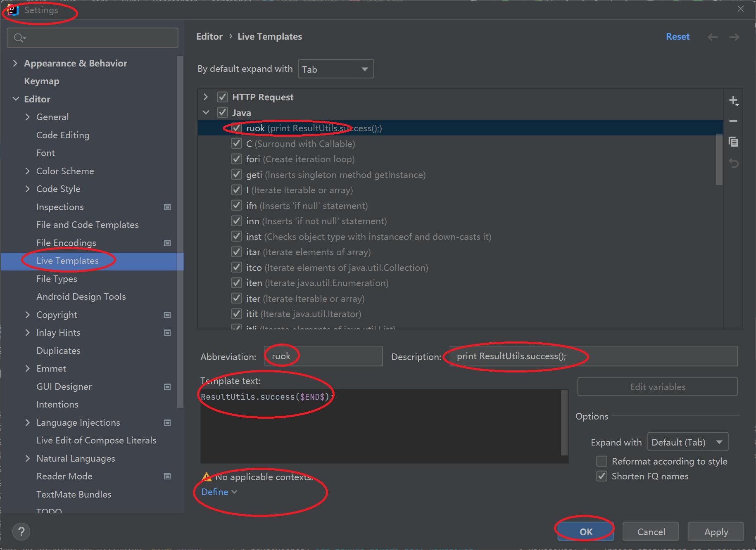Click the Copyright project-level icon
This screenshot has width=756, height=550.
[167, 315]
